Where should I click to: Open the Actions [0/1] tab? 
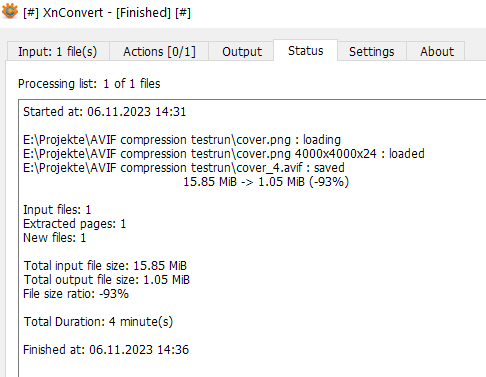(x=159, y=51)
